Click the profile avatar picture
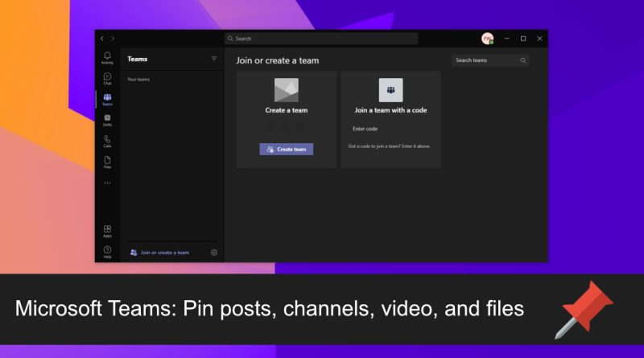Screen dimensions: 644x358 488,39
